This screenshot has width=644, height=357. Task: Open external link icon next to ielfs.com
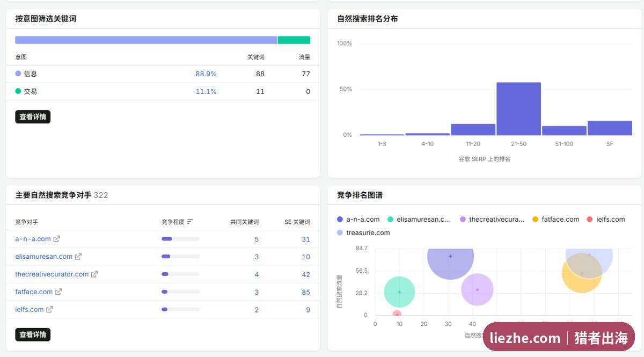pyautogui.click(x=50, y=310)
